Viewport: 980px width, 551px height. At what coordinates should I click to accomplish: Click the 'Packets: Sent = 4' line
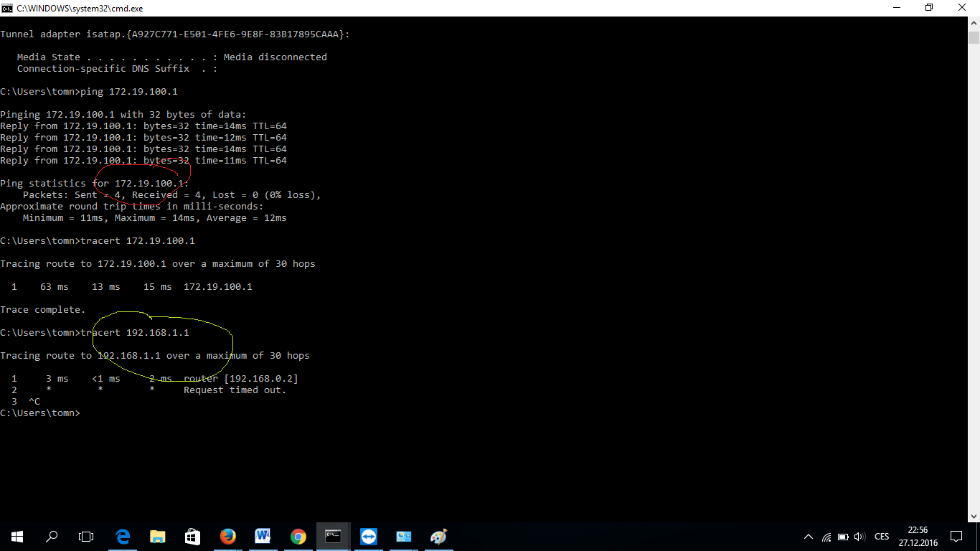(172, 195)
